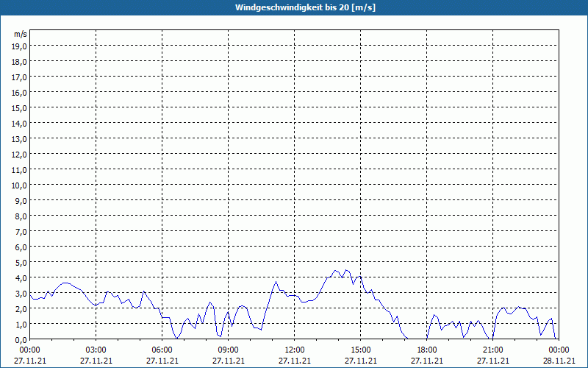Click the "27.11.21" date under 15:00

361,361
